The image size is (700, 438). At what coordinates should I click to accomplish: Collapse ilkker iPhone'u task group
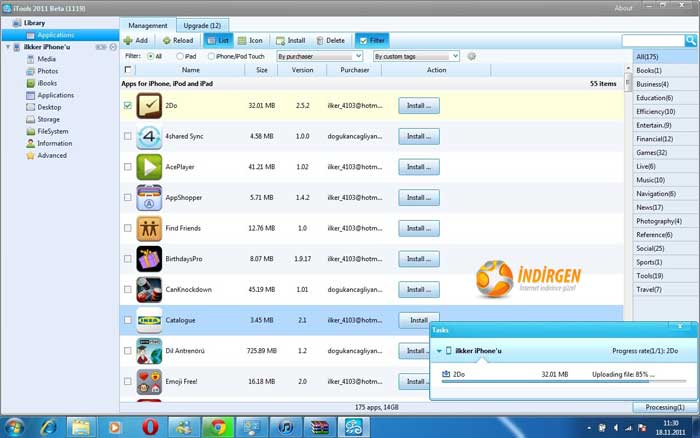pyautogui.click(x=439, y=351)
